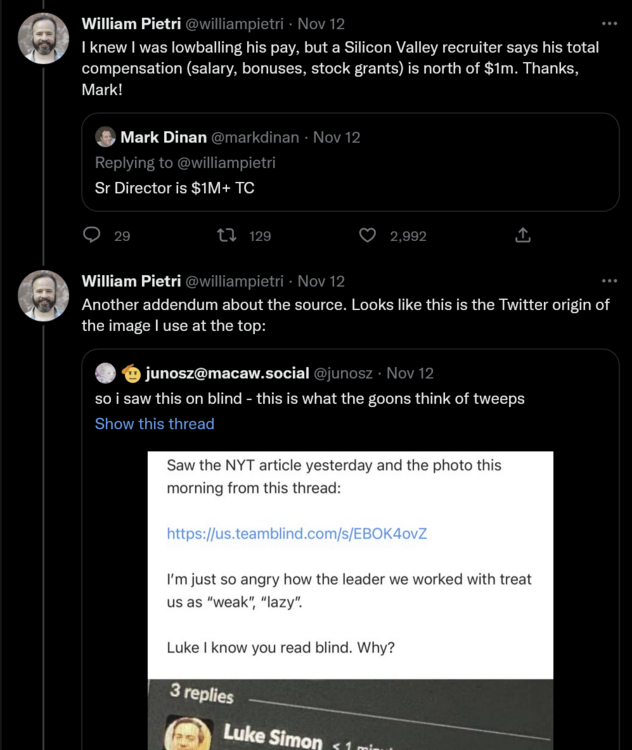
Task: Open the quoted 'Sr Director is $1M+ TC' tweet
Action: click(350, 187)
